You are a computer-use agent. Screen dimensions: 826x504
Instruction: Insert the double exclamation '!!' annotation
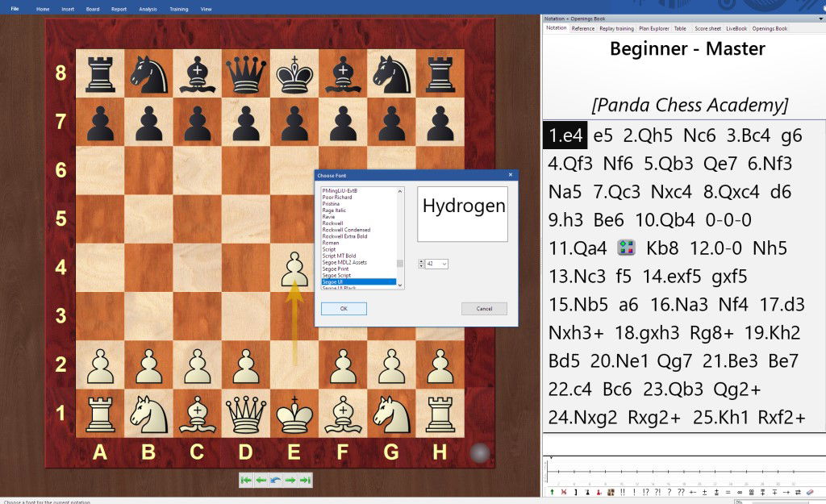623,492
